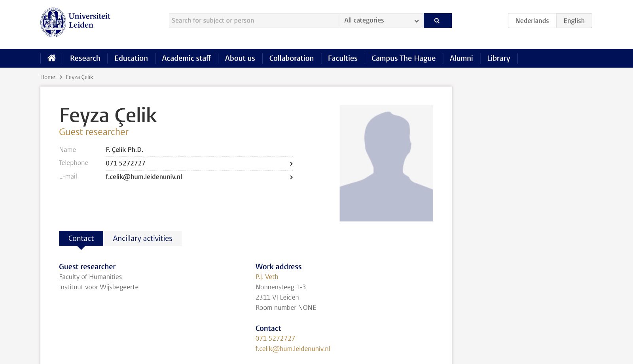Open the Ancillary activities tab

[142, 238]
